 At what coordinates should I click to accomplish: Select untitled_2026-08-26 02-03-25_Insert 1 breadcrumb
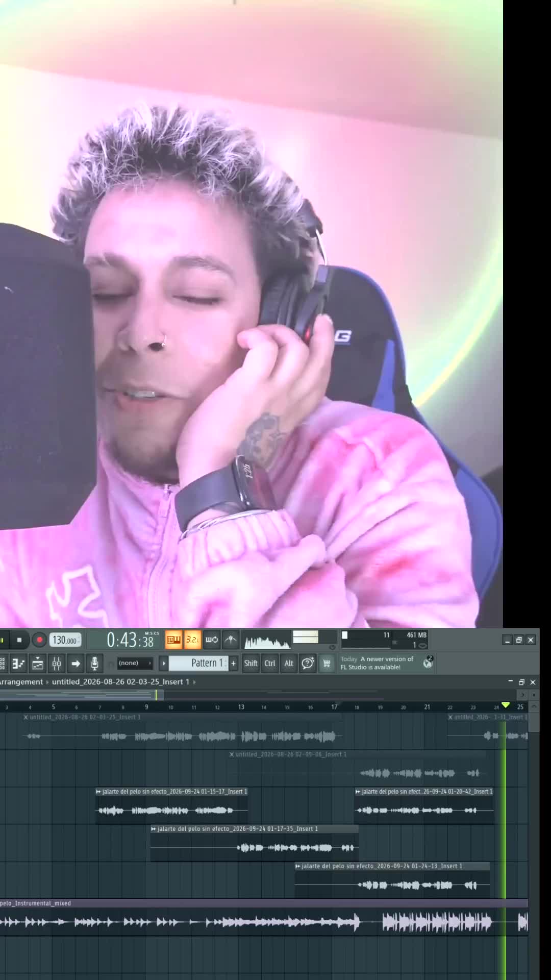click(120, 682)
